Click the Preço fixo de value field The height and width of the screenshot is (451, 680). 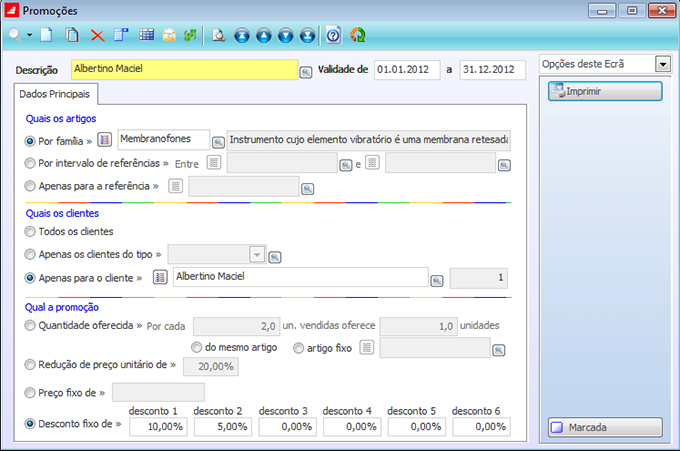click(x=158, y=392)
